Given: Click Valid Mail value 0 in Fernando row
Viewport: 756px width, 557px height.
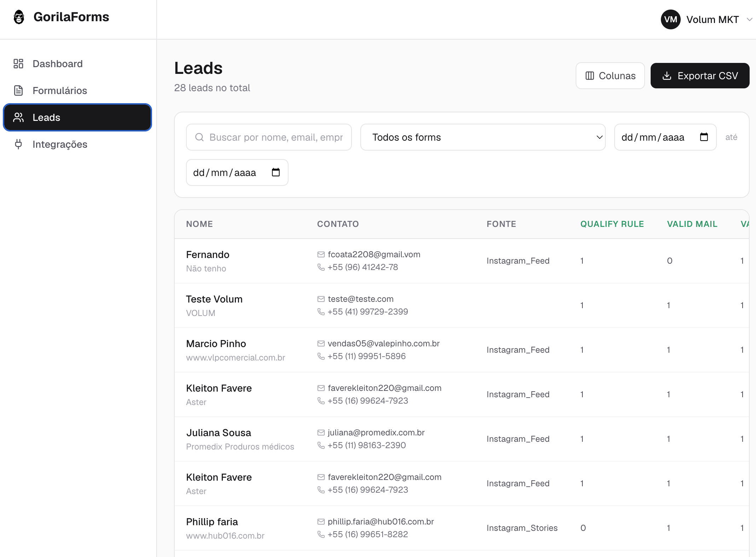Looking at the screenshot, I should coord(669,261).
